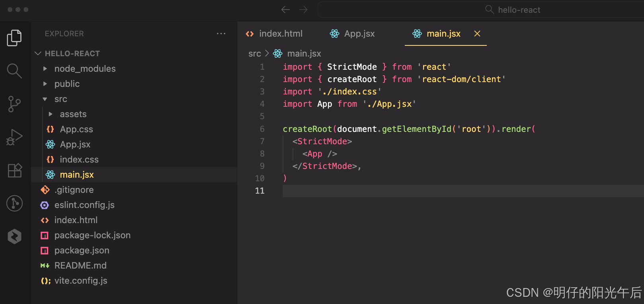This screenshot has width=644, height=304.
Task: Open the Source Control view
Action: tap(14, 104)
